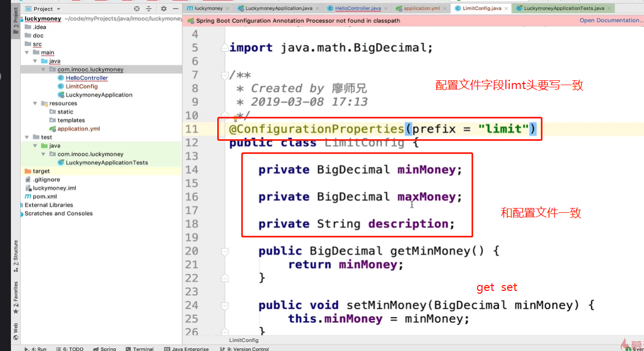Close the HelloController.java tab
Image resolution: width=644 pixels, height=351 pixels.
click(x=386, y=8)
